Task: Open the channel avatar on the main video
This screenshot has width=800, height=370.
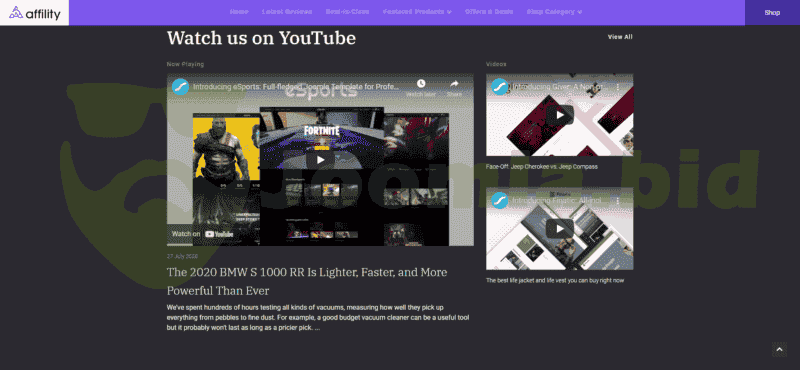Action: 180,87
